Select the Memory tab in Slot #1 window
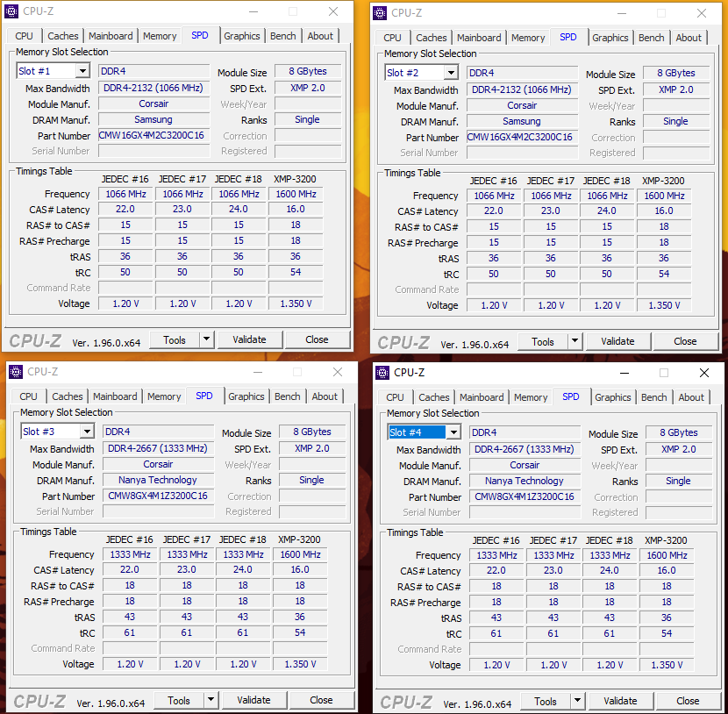The width and height of the screenshot is (728, 714). (x=160, y=36)
